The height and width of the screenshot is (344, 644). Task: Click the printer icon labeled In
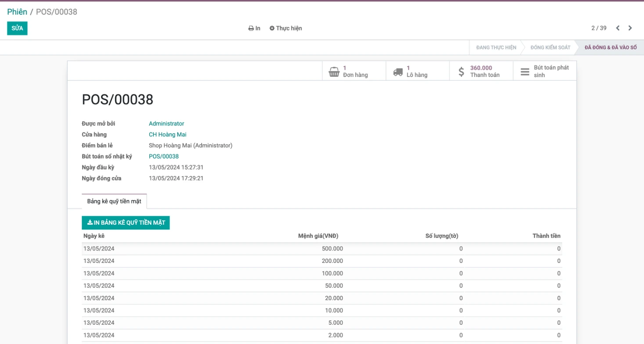(251, 29)
